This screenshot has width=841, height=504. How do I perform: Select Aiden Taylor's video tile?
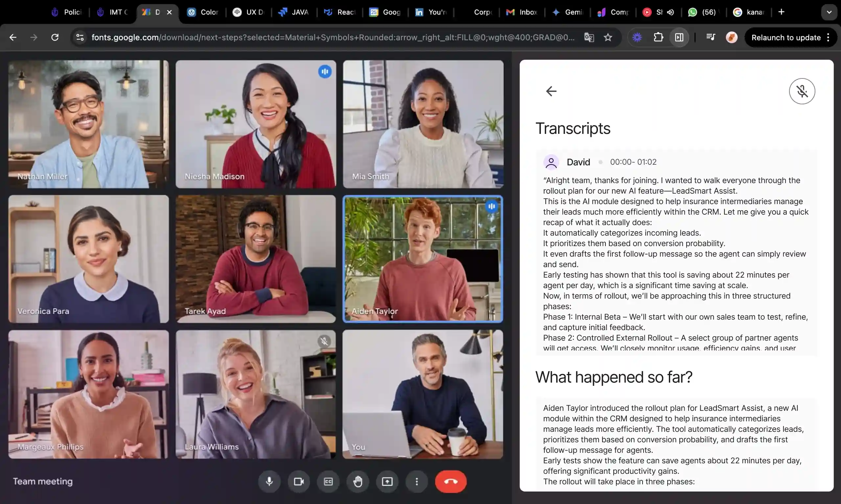point(422,259)
